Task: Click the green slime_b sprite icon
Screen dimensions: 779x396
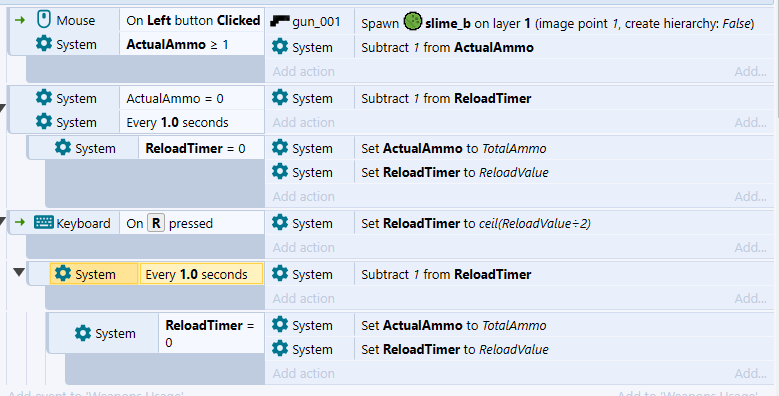Action: pos(412,21)
